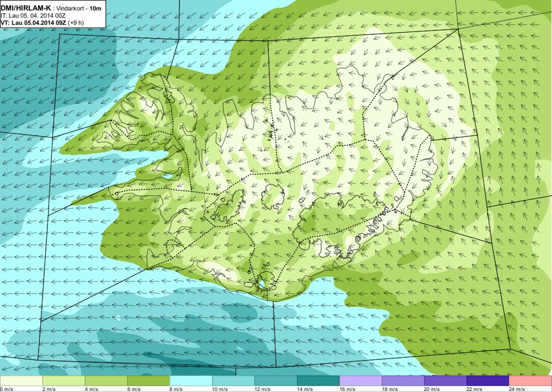Click the '22 m/s' legend label
This screenshot has width=552, height=392.
point(475,389)
